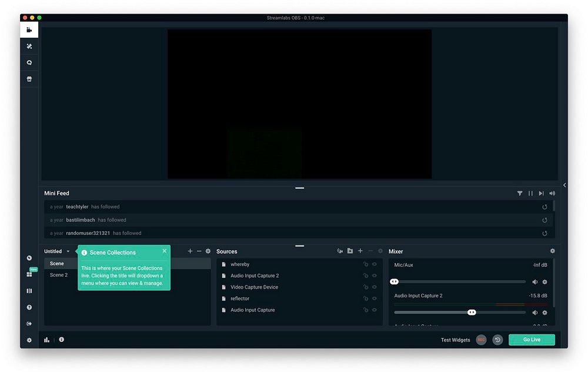Click the Go Live button
The height and width of the screenshot is (375, 588).
pyautogui.click(x=532, y=340)
